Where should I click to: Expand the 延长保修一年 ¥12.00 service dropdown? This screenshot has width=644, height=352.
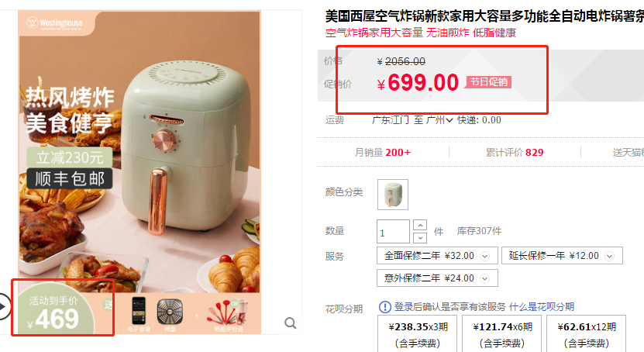(x=562, y=256)
